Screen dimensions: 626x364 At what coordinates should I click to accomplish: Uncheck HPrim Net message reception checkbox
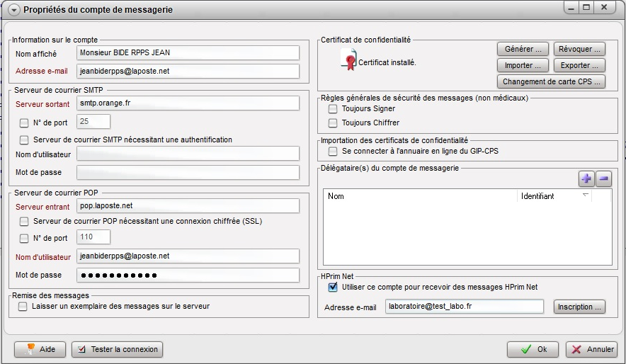point(333,287)
